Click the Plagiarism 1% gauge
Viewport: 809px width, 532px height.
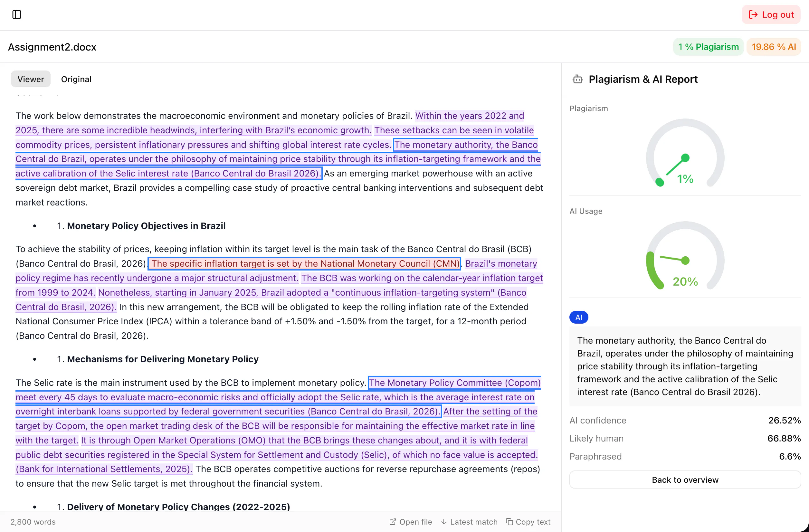(x=685, y=153)
